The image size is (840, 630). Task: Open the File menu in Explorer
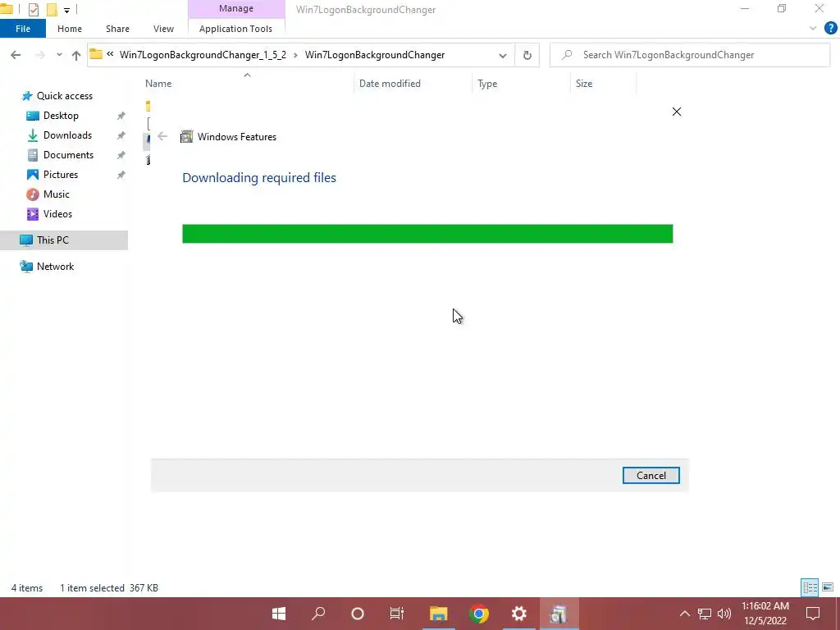(23, 29)
